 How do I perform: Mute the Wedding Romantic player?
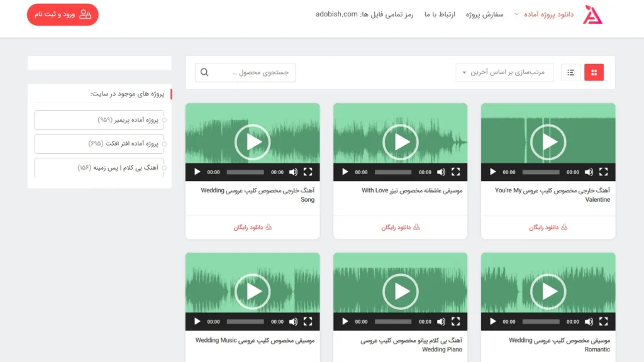pyautogui.click(x=589, y=321)
